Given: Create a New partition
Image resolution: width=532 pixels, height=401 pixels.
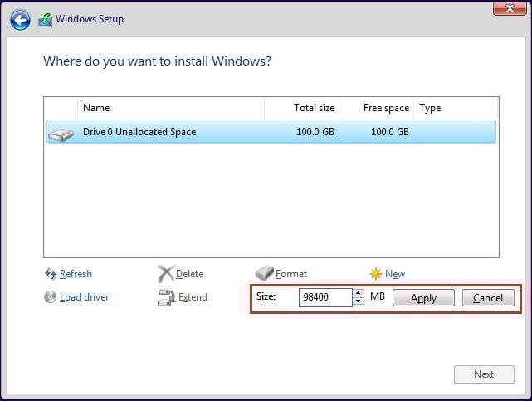Looking at the screenshot, I should coord(395,274).
